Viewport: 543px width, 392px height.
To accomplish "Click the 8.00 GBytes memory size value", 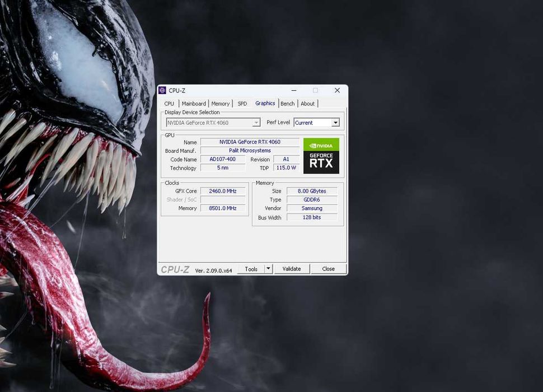I will tap(312, 191).
